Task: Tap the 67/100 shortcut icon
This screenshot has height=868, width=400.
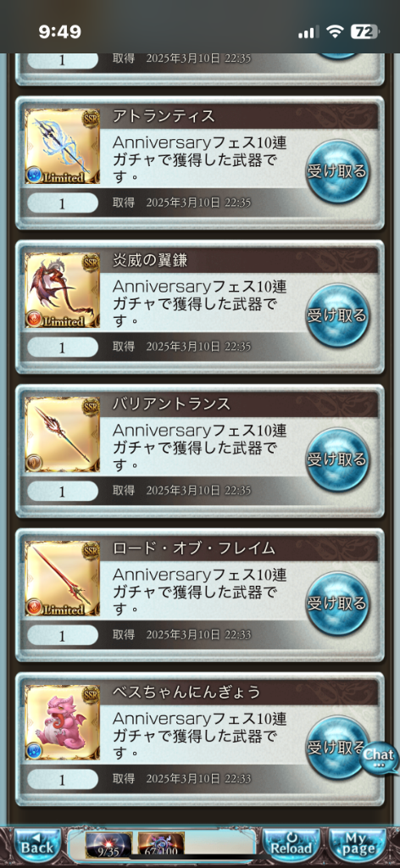Action: click(161, 845)
